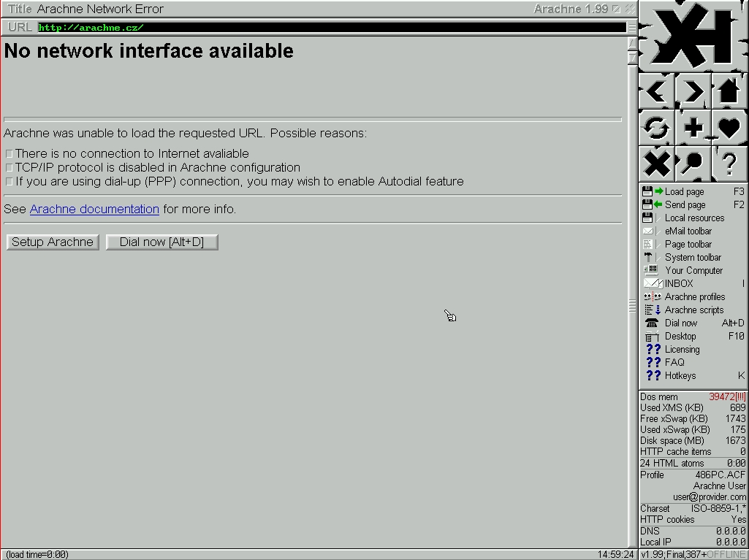Select Load page F3 entry
This screenshot has height=560, width=749.
coord(693,191)
